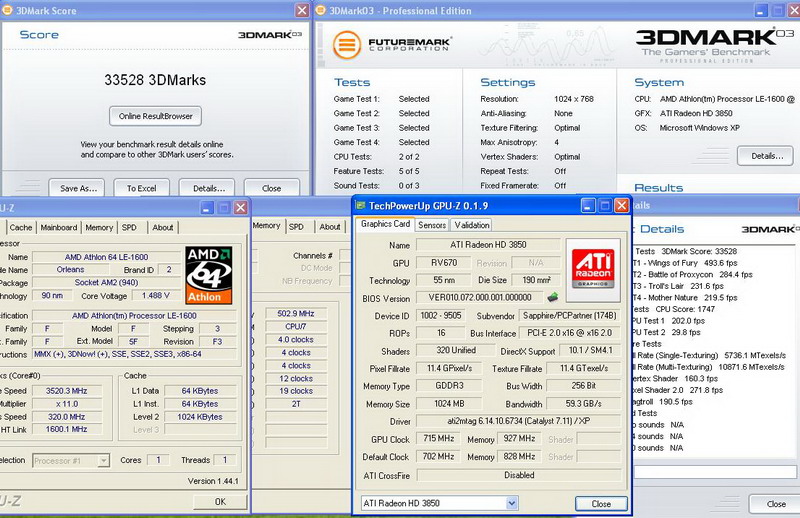
Task: Click the AMD 64 Athlon logo in CPU-Z
Action: [209, 275]
